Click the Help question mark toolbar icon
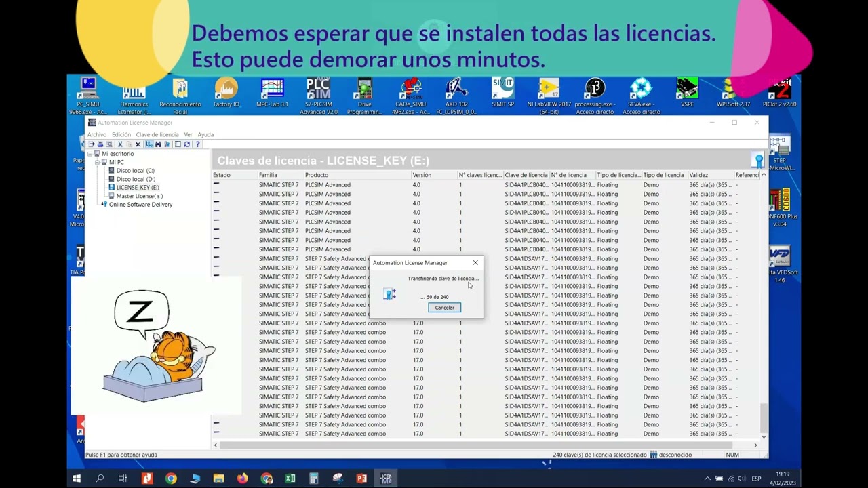The image size is (868, 488). [x=197, y=144]
